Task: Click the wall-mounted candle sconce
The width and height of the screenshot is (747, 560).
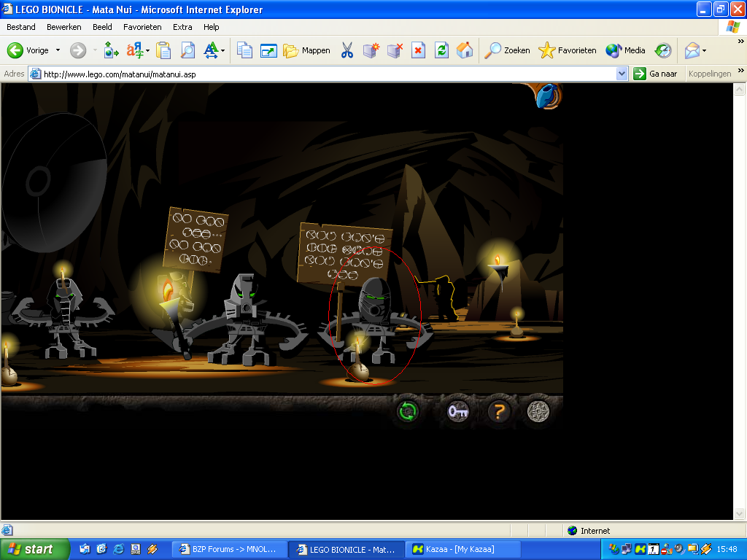Action: (499, 273)
